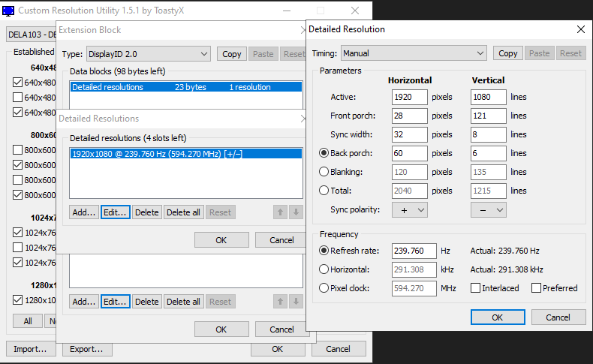The height and width of the screenshot is (364, 593).
Task: Select the Total radio button
Action: (324, 191)
